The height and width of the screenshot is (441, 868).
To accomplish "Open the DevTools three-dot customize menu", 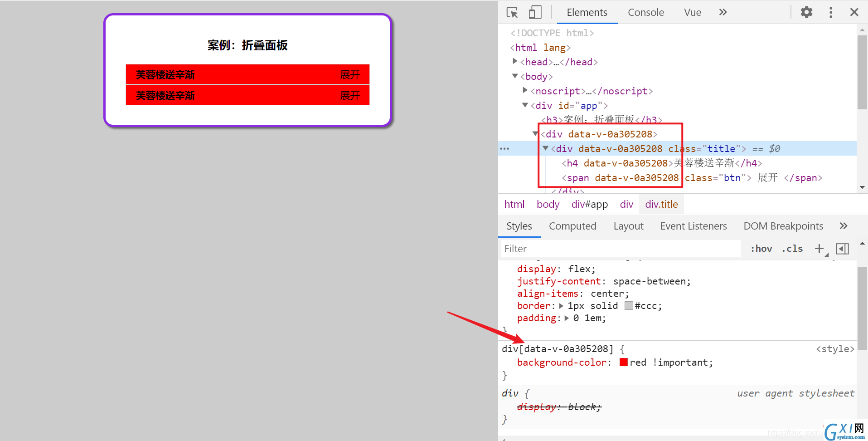I will (x=831, y=12).
